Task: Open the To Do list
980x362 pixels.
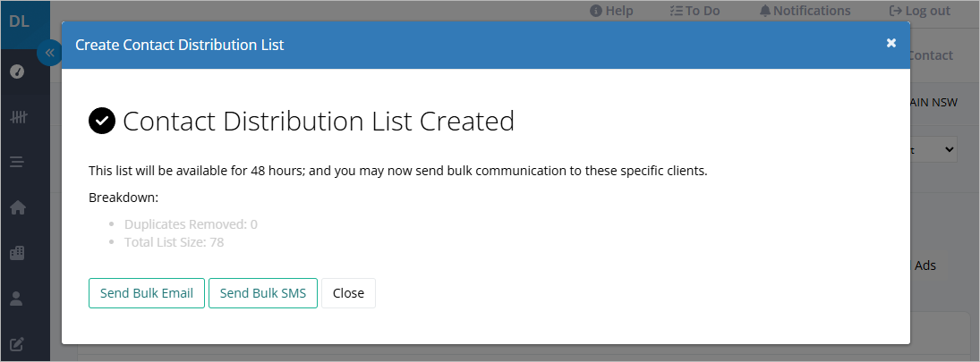Action: 695,11
